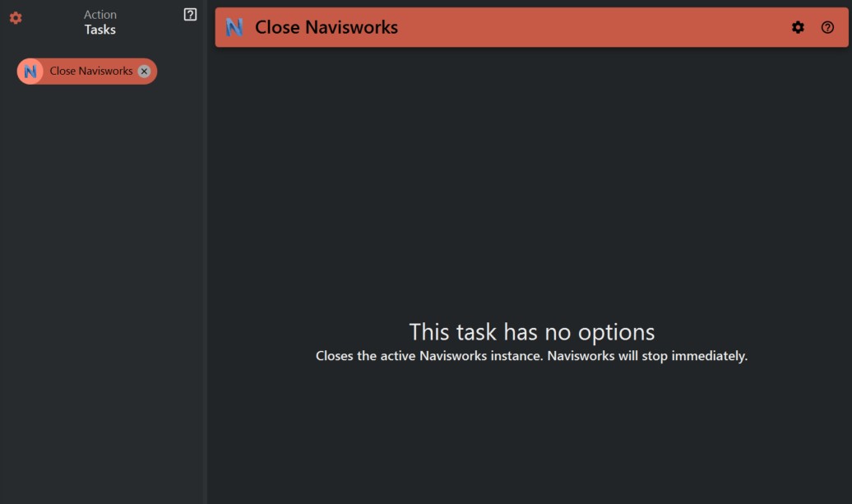Click the Navisworks N icon in the header
The width and height of the screenshot is (852, 504).
pyautogui.click(x=236, y=27)
